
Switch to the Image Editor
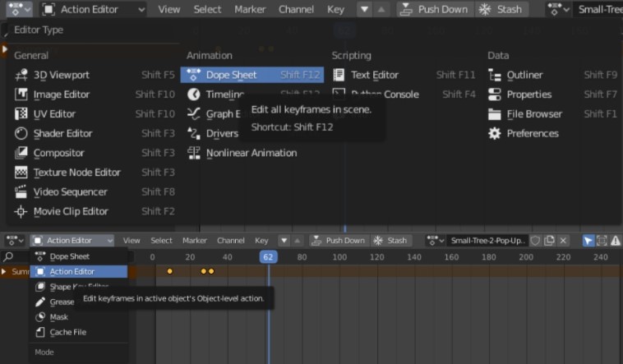tap(62, 94)
